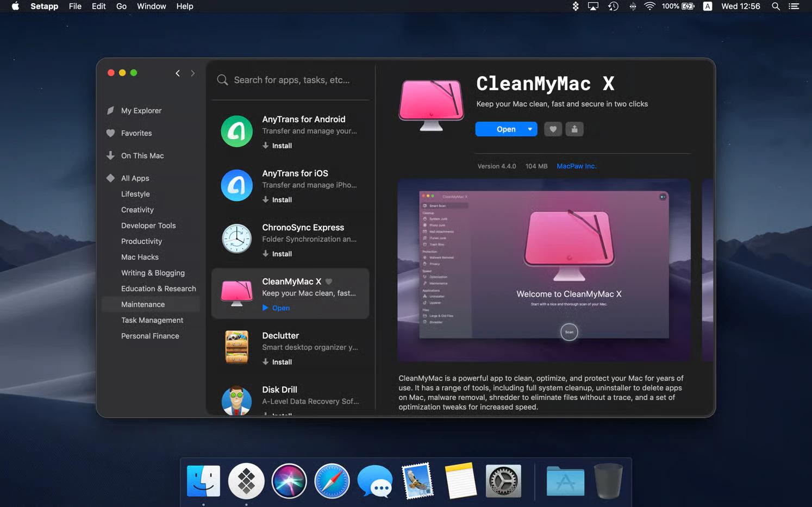Open the Favorites section in sidebar
Viewport: 812px width, 507px height.
point(136,133)
